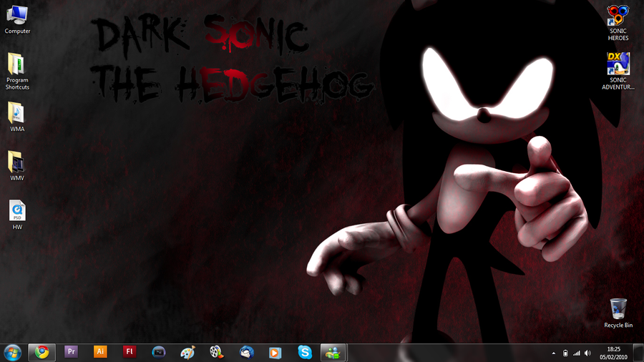Switch to Google Chrome in the taskbar

[x=42, y=352]
